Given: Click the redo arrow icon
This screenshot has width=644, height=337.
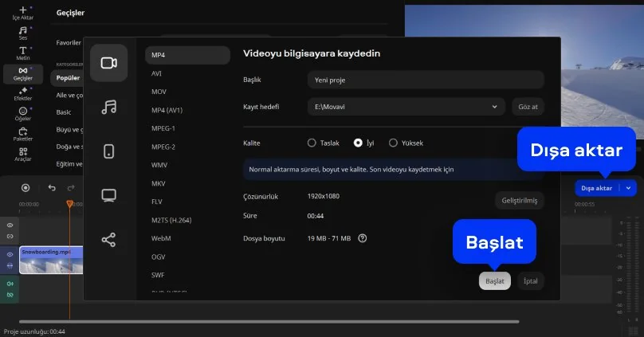Looking at the screenshot, I should point(71,187).
